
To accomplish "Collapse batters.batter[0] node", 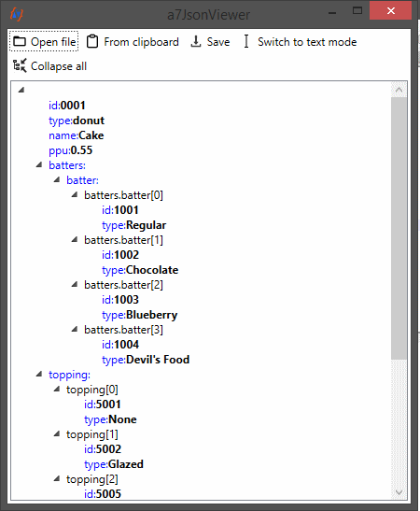I will 75,194.
